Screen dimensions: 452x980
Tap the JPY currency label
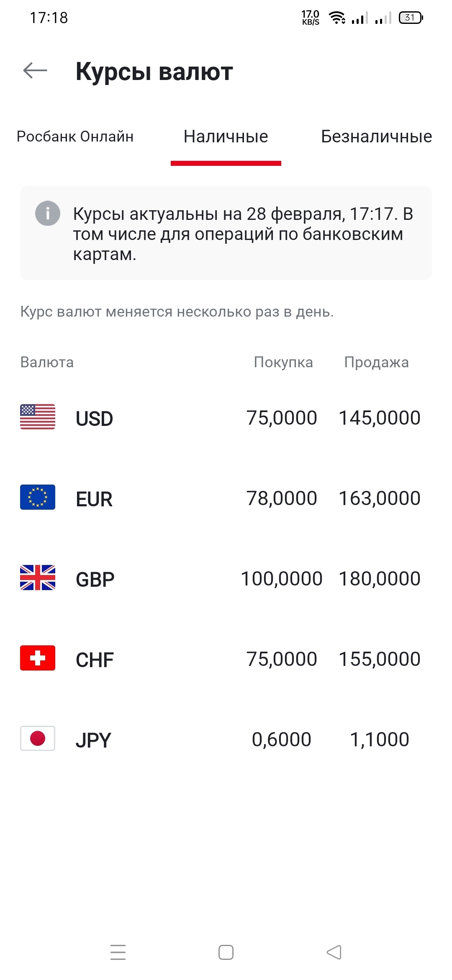(93, 740)
